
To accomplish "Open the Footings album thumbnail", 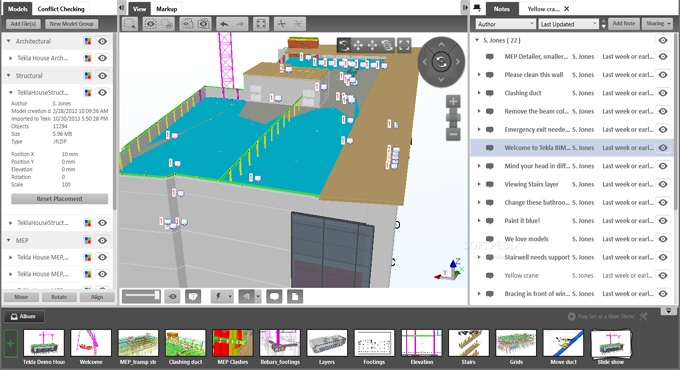I will (374, 343).
